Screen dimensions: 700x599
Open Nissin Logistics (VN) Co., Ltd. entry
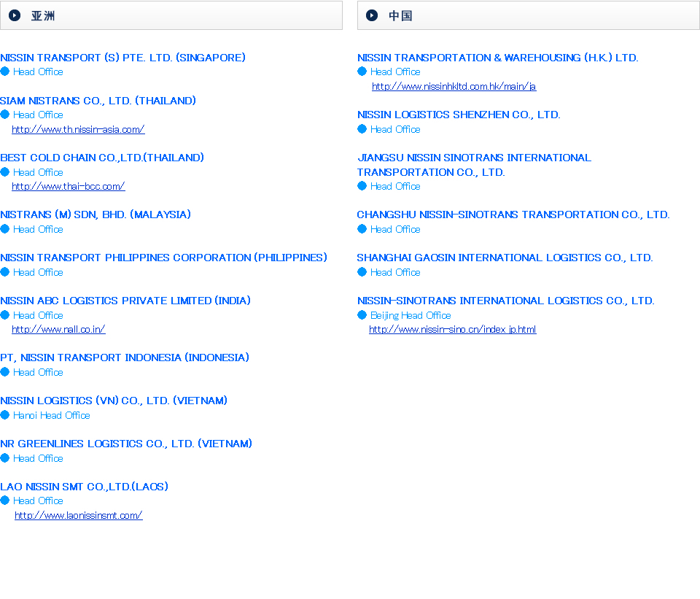click(114, 401)
